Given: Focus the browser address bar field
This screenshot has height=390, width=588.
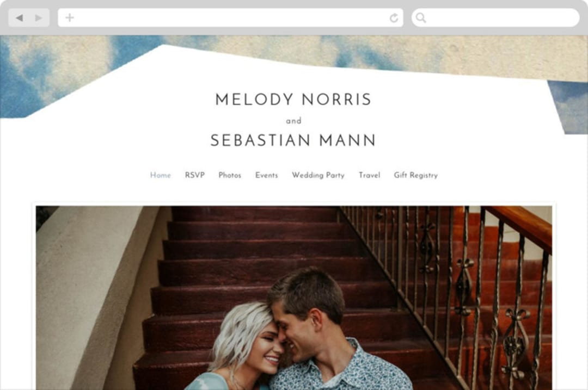Looking at the screenshot, I should pyautogui.click(x=231, y=17).
